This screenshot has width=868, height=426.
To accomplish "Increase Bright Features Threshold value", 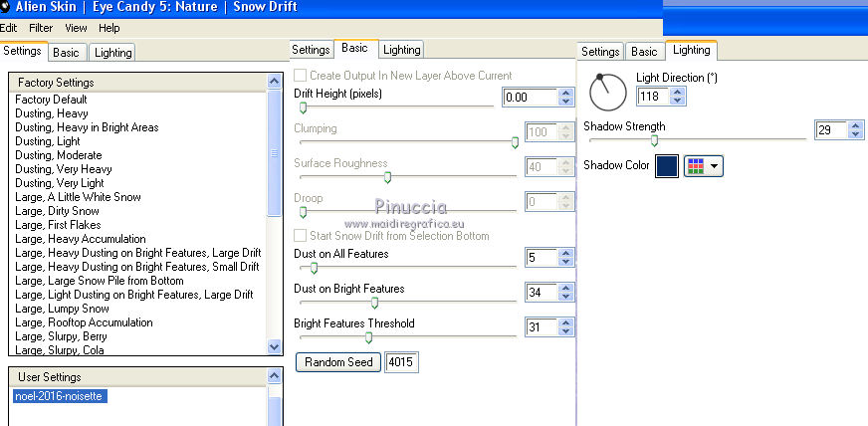I will [565, 322].
